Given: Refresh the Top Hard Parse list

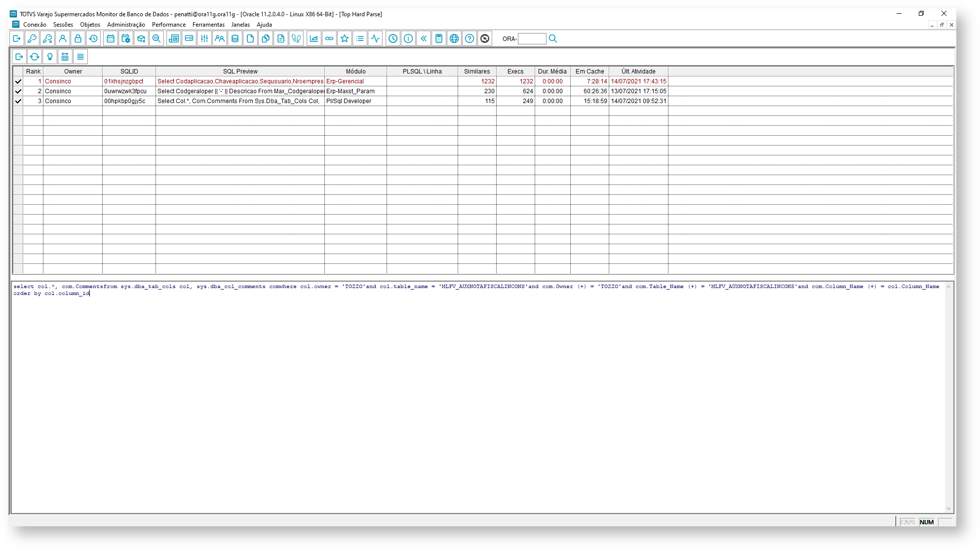Looking at the screenshot, I should click(35, 56).
